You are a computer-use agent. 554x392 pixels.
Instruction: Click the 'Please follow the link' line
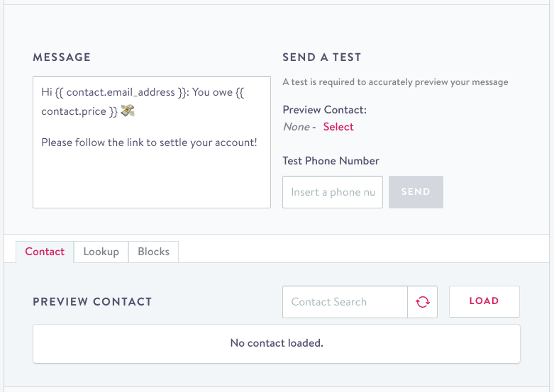click(x=149, y=142)
